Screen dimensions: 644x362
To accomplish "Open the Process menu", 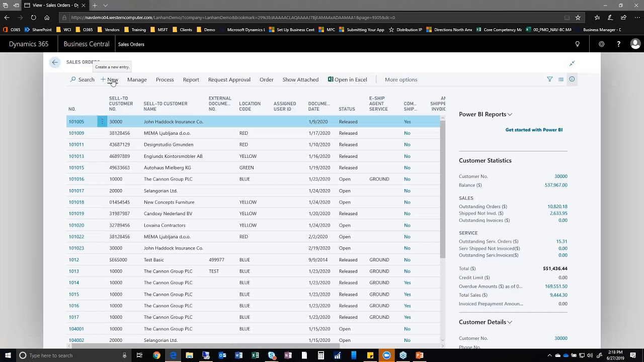I will (x=165, y=79).
